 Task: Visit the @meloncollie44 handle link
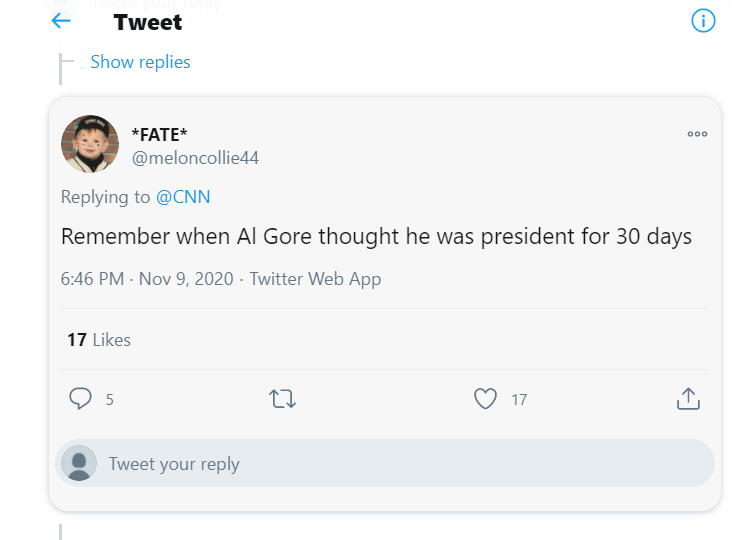[x=195, y=157]
